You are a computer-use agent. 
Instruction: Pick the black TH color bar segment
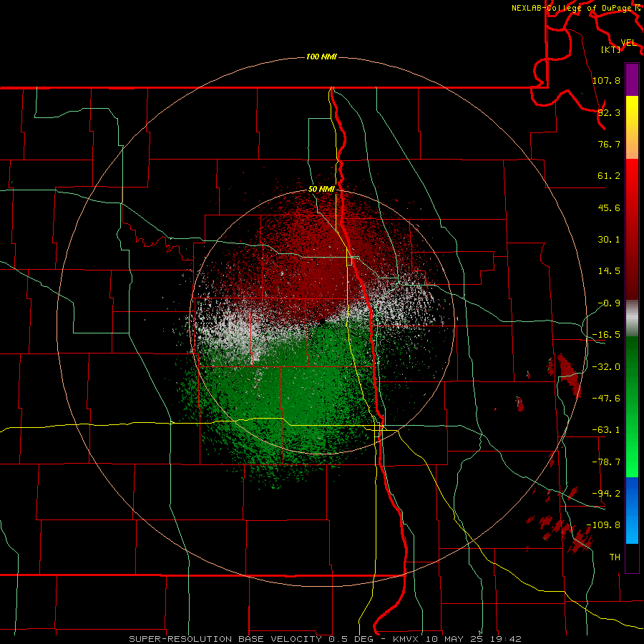[632, 558]
